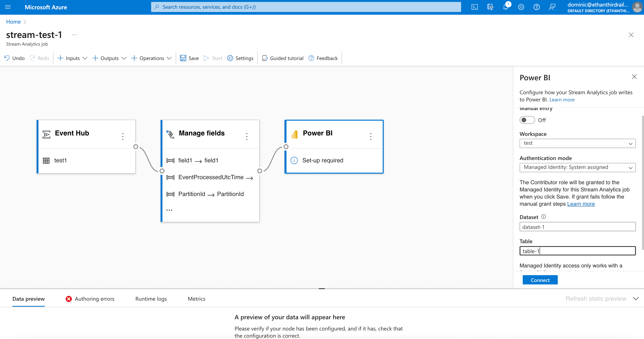Collapse the bottom preview panel chevron
644x339 pixels.
point(636,299)
